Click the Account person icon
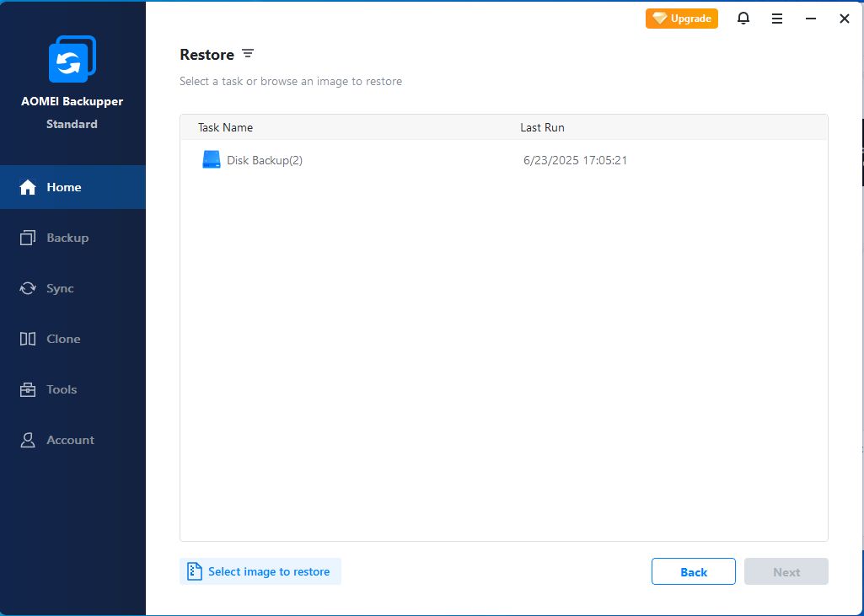Image resolution: width=864 pixels, height=616 pixels. (x=28, y=440)
